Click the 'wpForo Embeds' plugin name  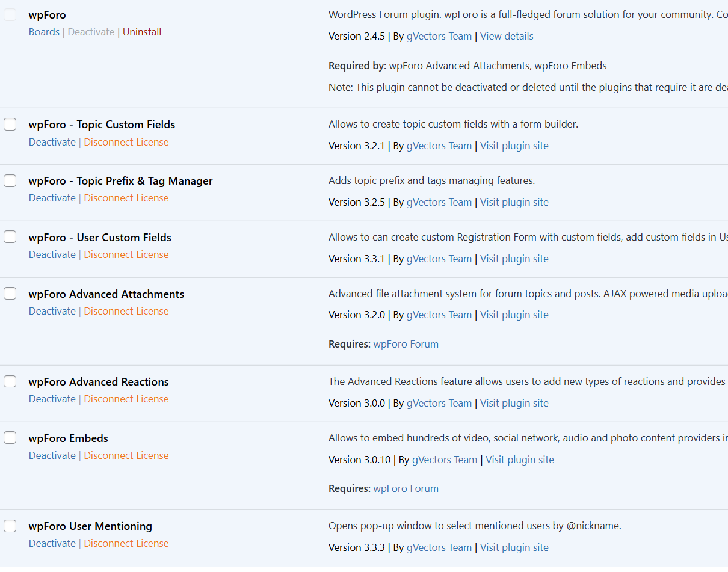69,438
